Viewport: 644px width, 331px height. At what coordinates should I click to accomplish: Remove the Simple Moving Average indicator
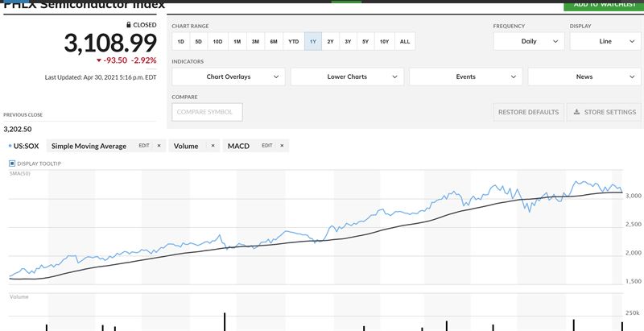(159, 146)
